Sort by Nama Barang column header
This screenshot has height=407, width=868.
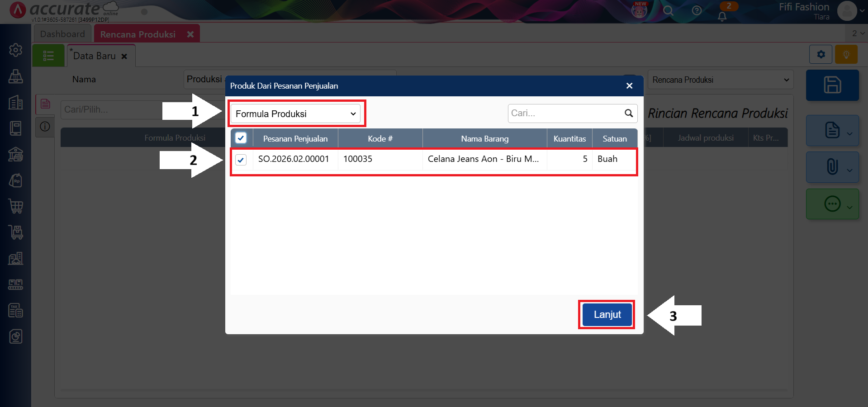484,139
